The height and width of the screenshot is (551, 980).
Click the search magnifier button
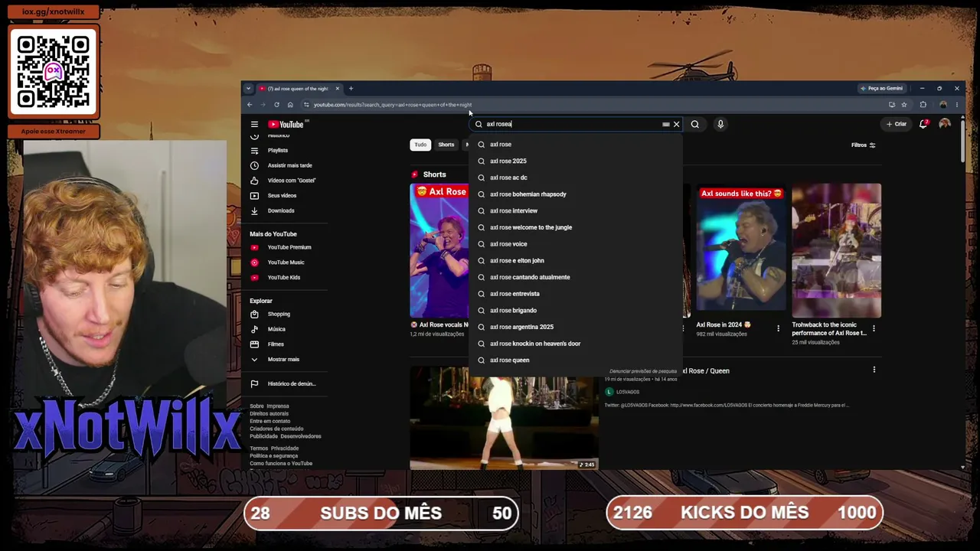click(x=695, y=124)
